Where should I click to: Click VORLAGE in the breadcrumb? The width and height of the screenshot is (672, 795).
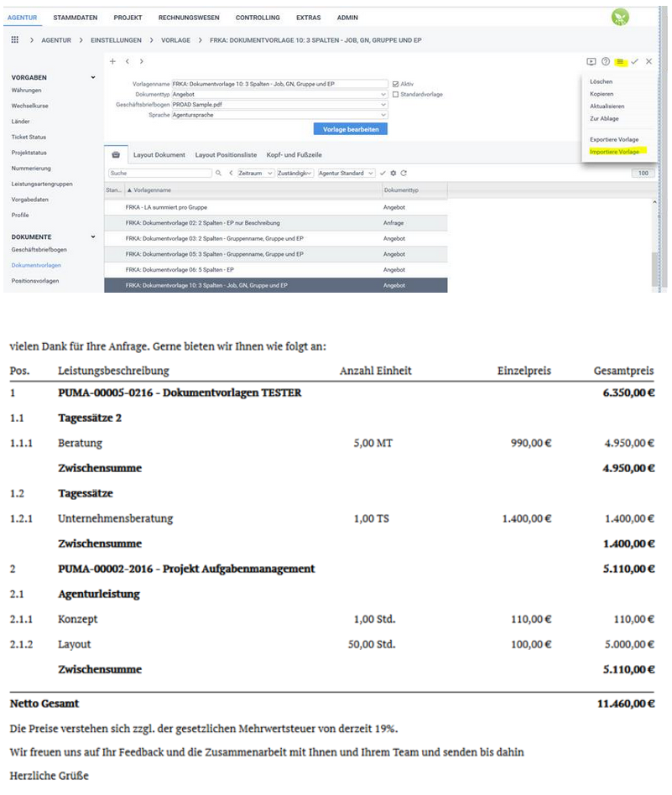175,40
